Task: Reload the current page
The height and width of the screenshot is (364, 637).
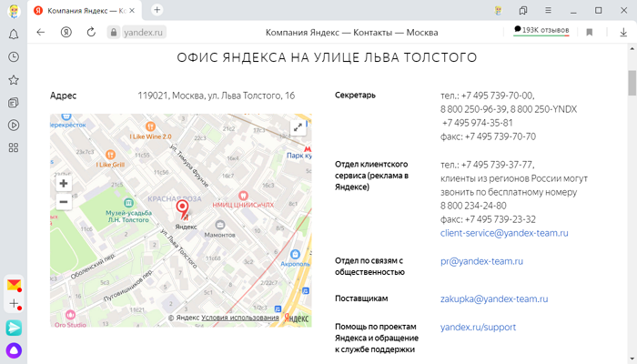Action: pos(91,32)
